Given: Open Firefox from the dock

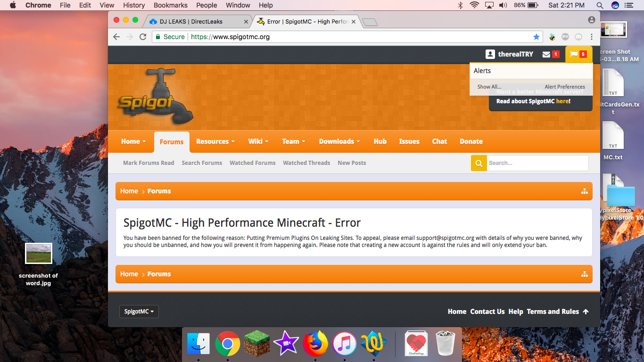Looking at the screenshot, I should 315,344.
